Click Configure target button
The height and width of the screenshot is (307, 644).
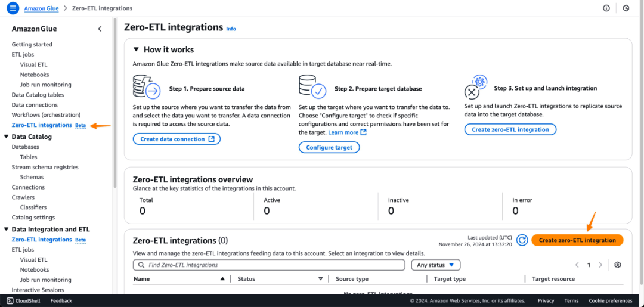point(329,147)
